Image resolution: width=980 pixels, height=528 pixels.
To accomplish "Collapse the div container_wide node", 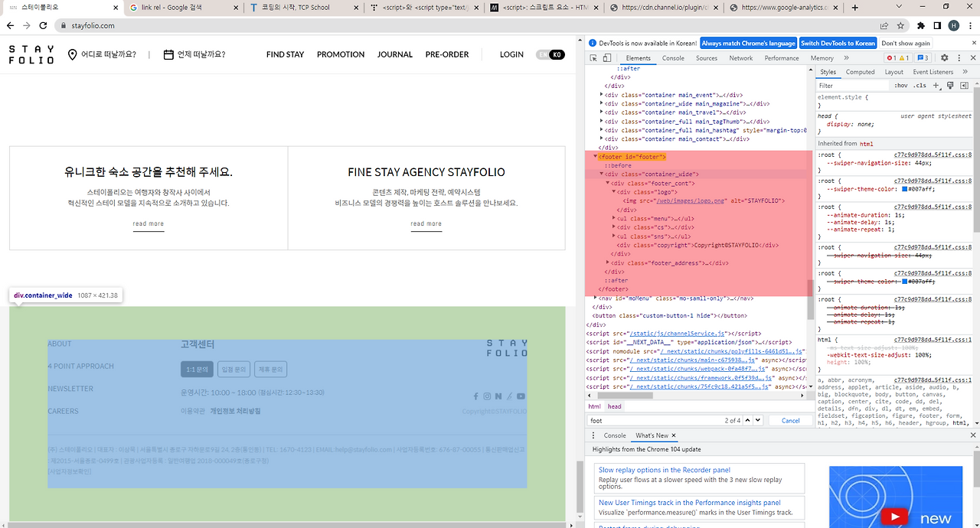I will tap(602, 174).
